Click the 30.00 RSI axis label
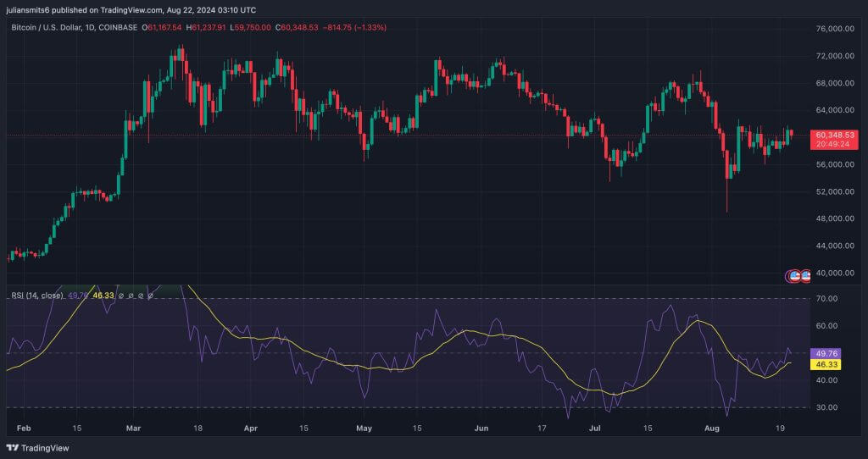This screenshot has width=868, height=459. click(827, 407)
